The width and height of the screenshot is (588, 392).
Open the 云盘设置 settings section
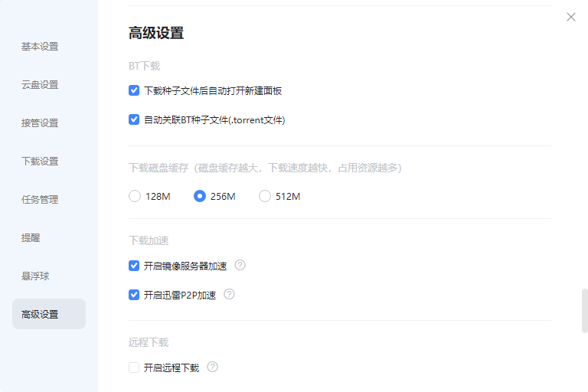coord(40,85)
